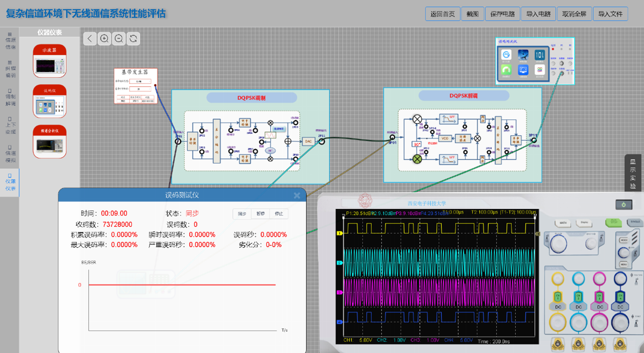Select the 频谱分析仪 spectrum analyzer icon
This screenshot has height=353, width=644.
tap(50, 142)
